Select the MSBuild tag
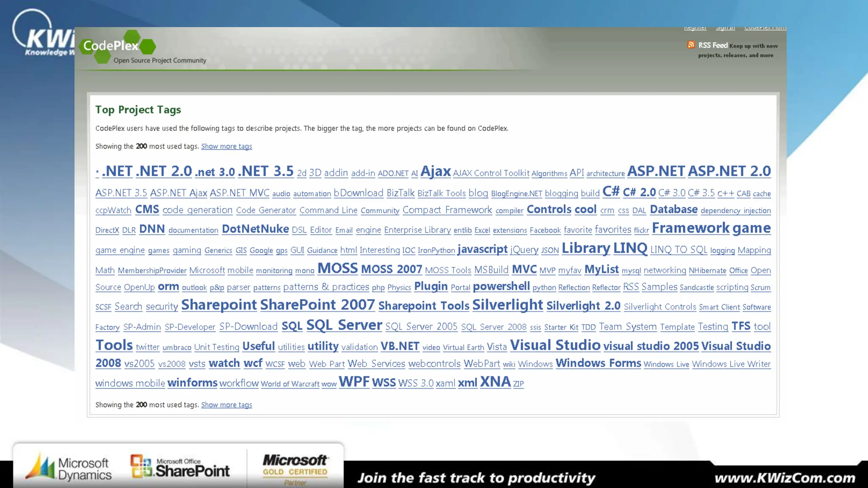 491,270
